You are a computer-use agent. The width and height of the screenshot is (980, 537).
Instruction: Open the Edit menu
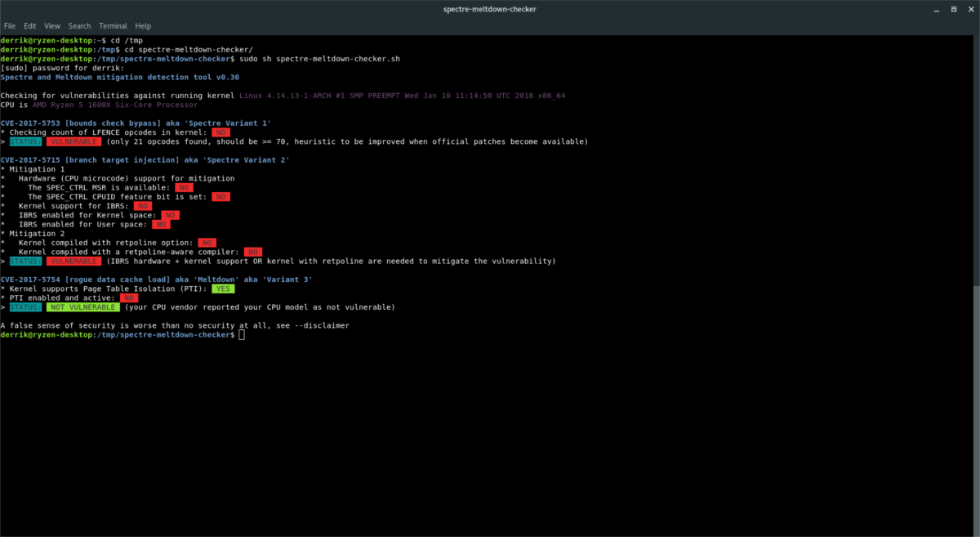click(x=30, y=26)
